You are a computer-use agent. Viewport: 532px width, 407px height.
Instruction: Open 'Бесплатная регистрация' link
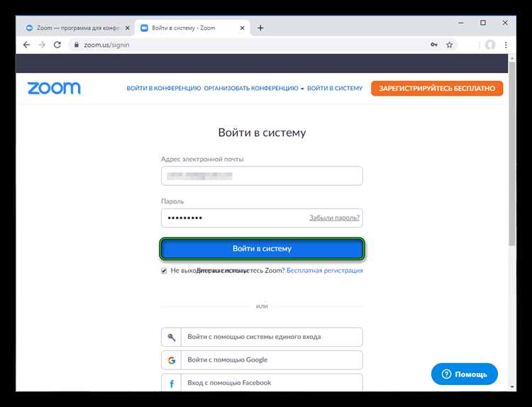[x=325, y=270]
